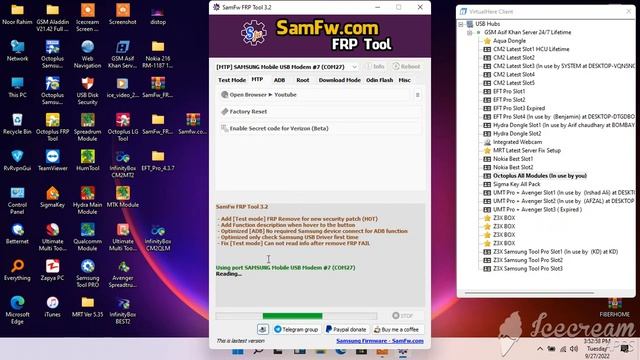
Task: Launch Hydra Main Module shortcut
Action: tap(87, 200)
